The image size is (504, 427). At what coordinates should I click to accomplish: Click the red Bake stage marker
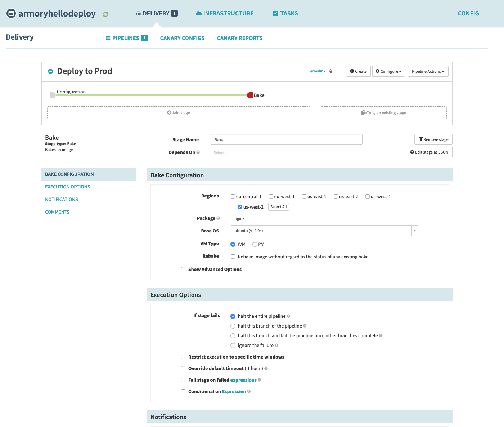click(250, 95)
